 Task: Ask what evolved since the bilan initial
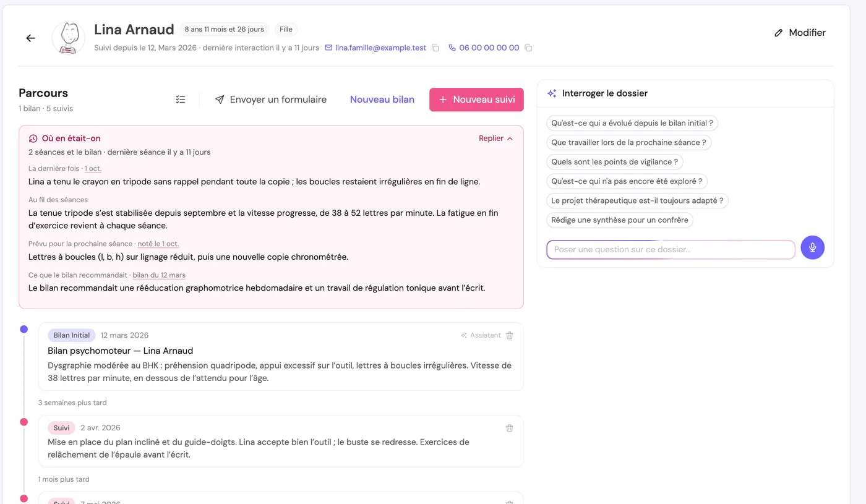tap(632, 123)
